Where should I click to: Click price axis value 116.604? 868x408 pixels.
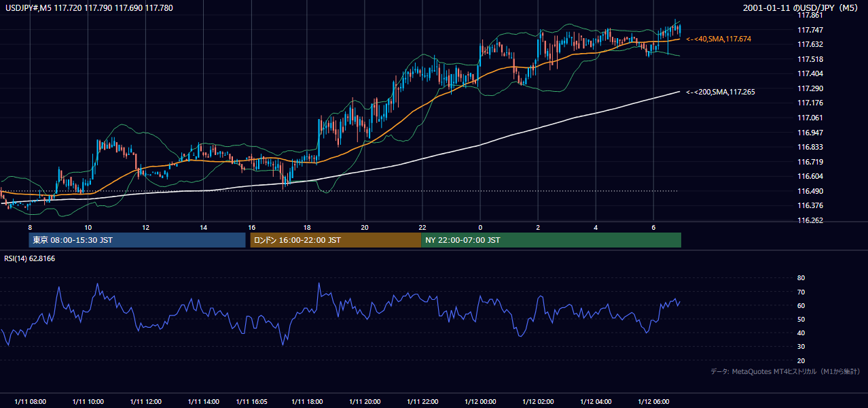810,176
